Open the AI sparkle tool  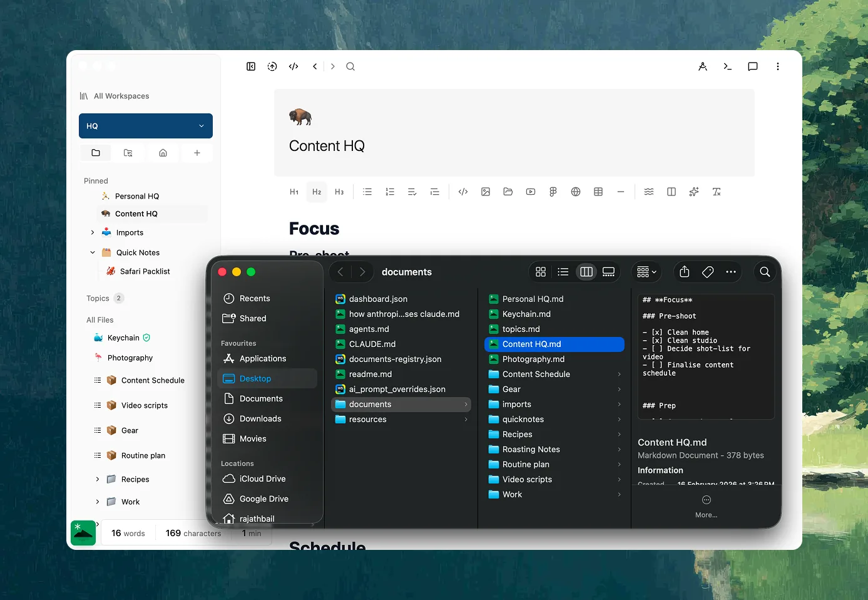tap(694, 192)
